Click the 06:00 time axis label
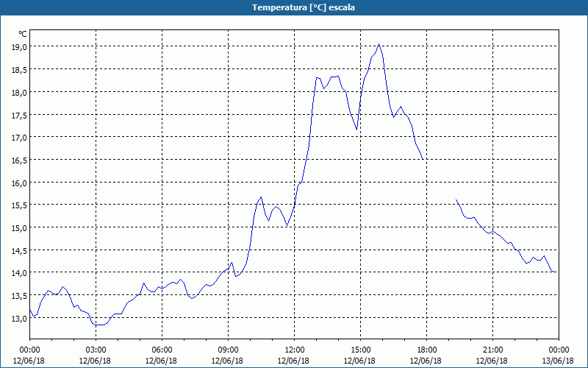The image size is (588, 368). pyautogui.click(x=162, y=350)
